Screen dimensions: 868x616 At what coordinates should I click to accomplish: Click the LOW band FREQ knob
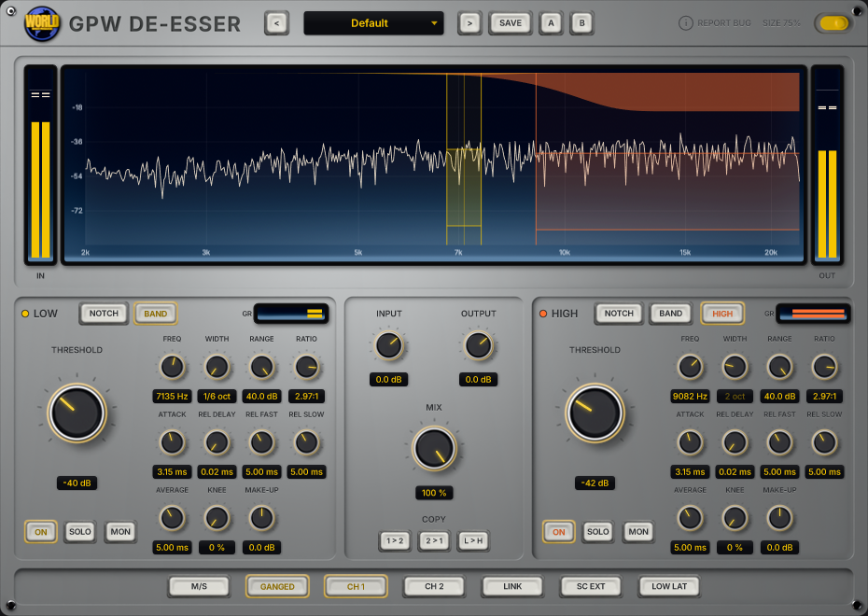(172, 367)
